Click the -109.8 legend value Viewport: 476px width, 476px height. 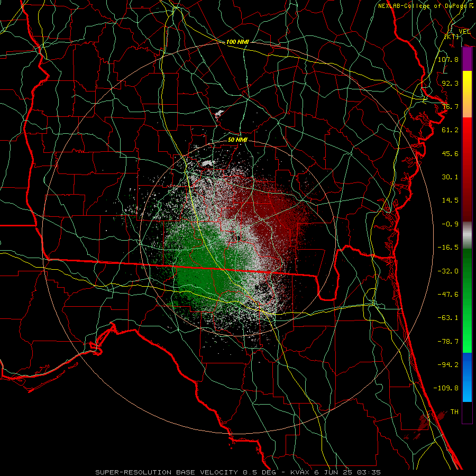[446, 388]
